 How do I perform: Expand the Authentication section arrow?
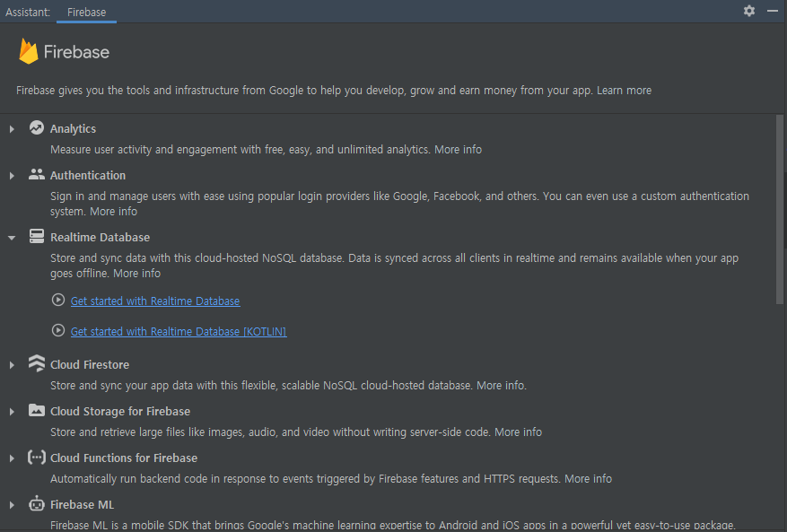point(12,176)
